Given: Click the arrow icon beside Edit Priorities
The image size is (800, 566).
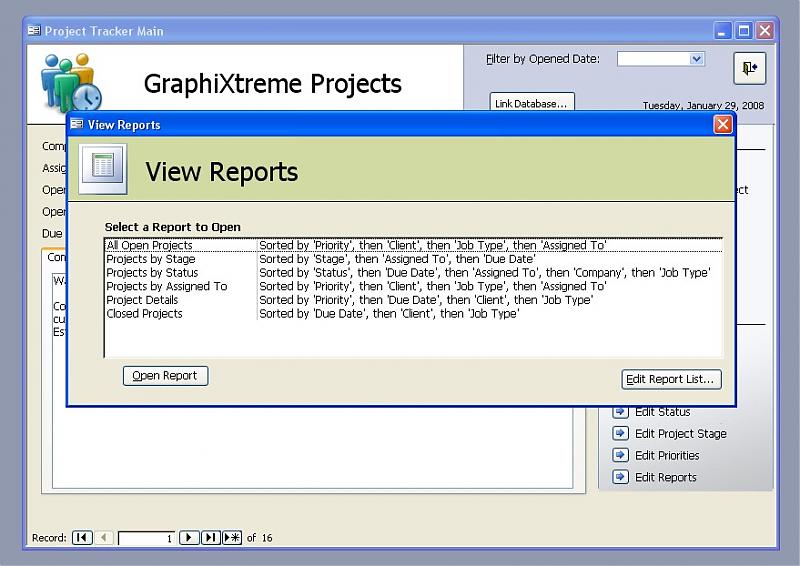Looking at the screenshot, I should (620, 455).
